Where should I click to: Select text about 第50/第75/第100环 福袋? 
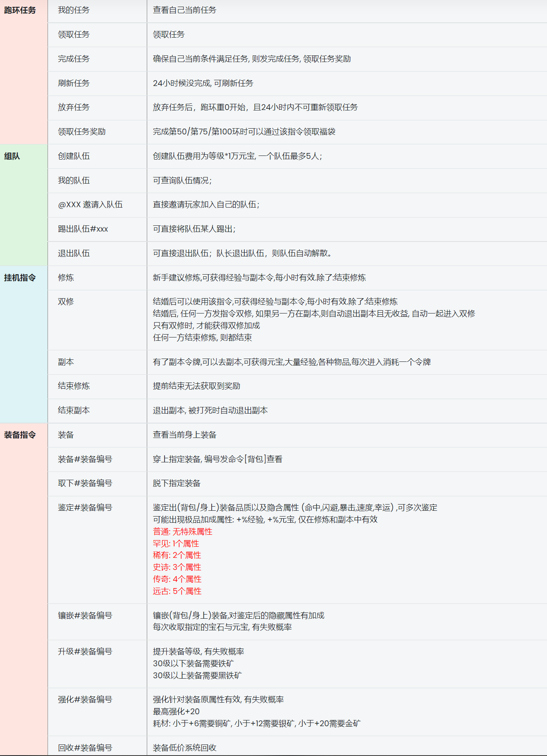pos(244,132)
